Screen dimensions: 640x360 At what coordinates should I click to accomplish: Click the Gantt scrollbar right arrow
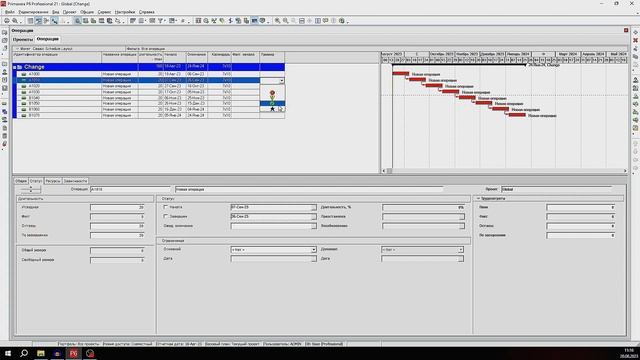(625, 171)
